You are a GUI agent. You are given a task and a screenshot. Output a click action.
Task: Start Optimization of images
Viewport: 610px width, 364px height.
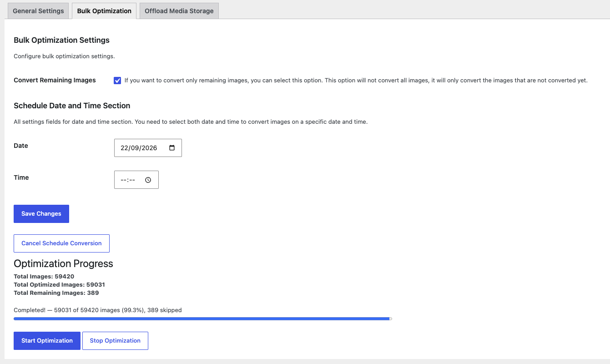pyautogui.click(x=47, y=341)
